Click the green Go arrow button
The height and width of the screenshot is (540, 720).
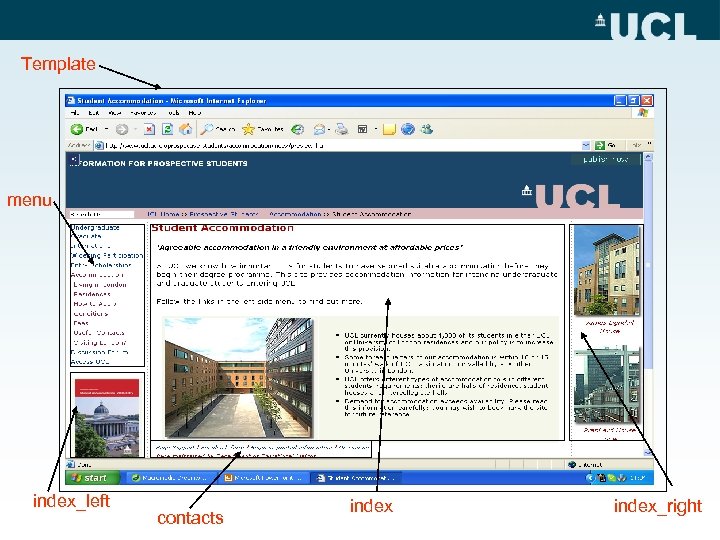tap(599, 146)
